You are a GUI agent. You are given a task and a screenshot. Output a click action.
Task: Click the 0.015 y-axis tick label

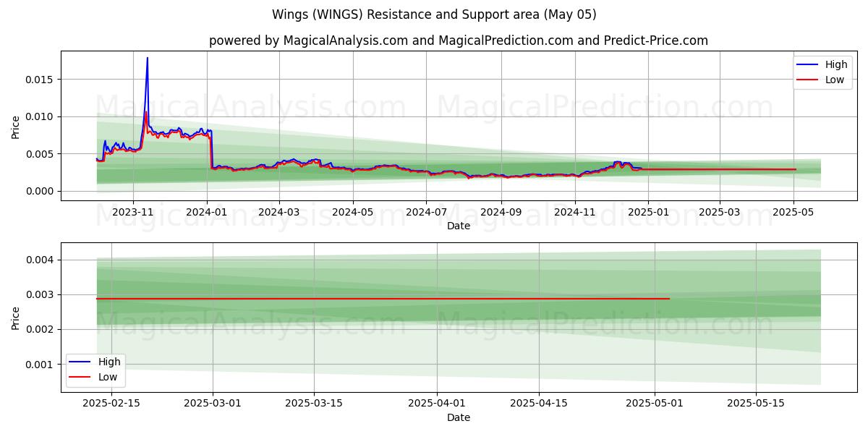coord(40,79)
